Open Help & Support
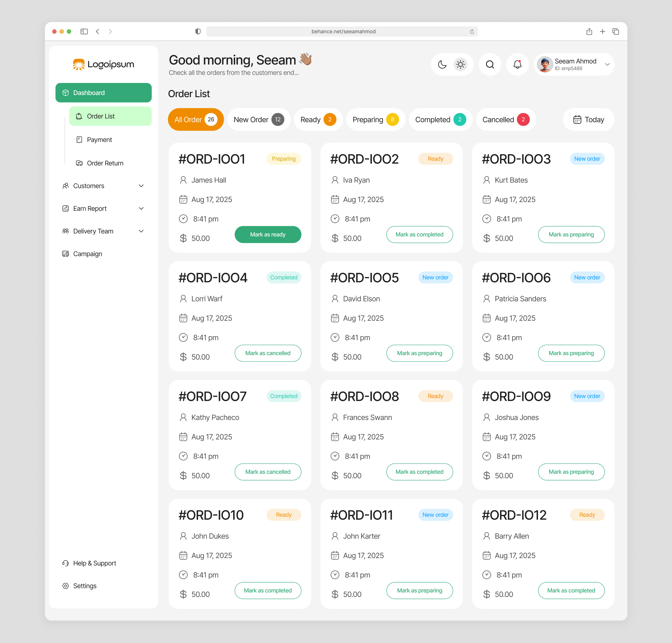This screenshot has width=672, height=643. point(95,563)
